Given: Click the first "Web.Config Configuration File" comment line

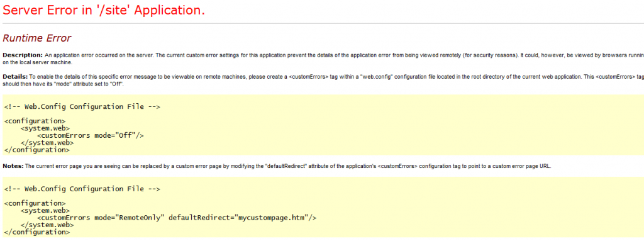Looking at the screenshot, I should point(82,107).
